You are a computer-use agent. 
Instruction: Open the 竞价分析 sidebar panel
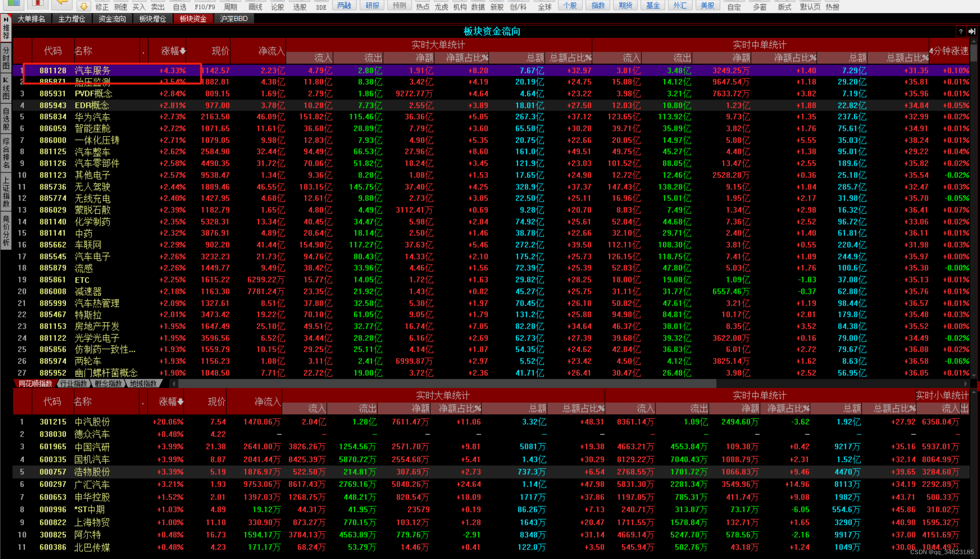[x=6, y=230]
